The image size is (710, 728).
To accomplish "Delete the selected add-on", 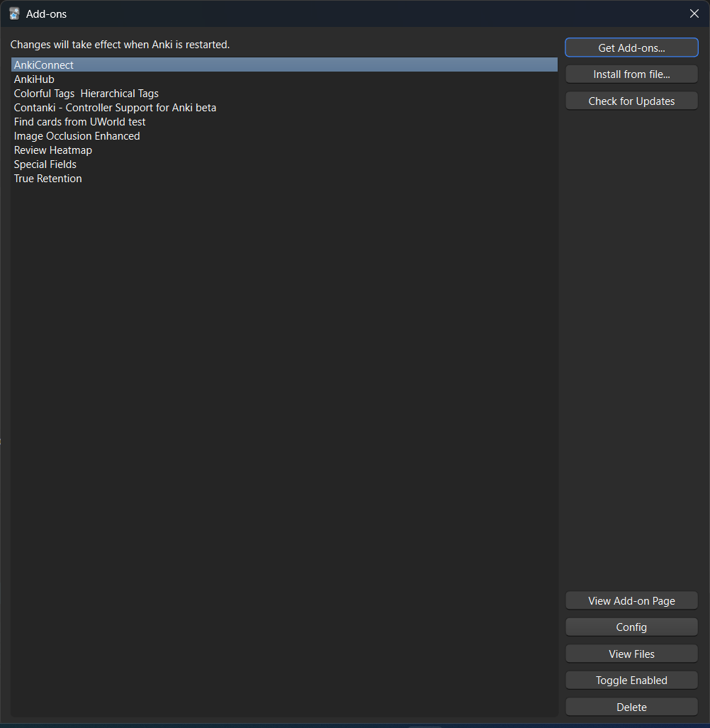I will [631, 707].
